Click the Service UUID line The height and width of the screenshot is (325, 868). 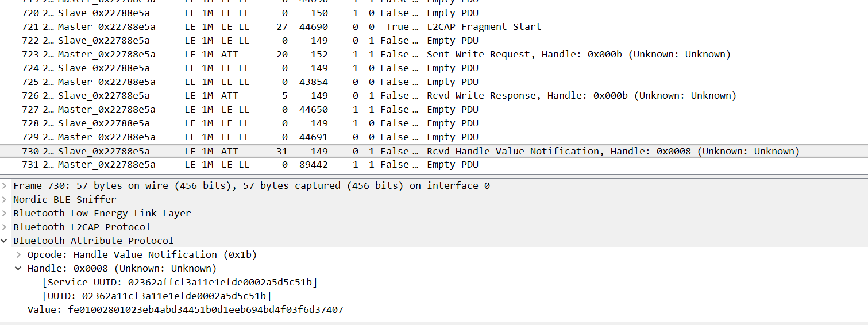(x=180, y=282)
